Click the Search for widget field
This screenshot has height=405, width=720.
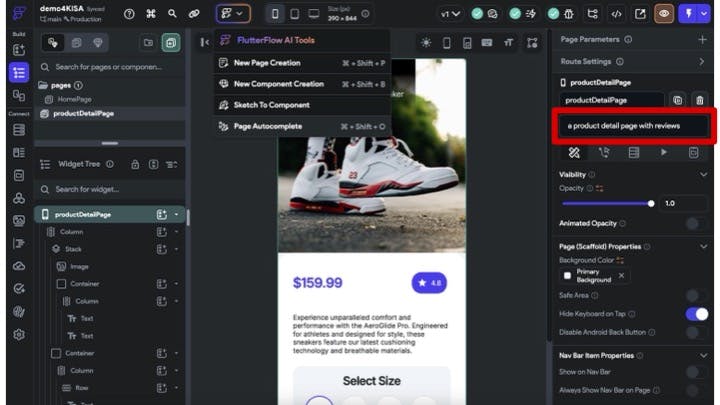(110, 189)
